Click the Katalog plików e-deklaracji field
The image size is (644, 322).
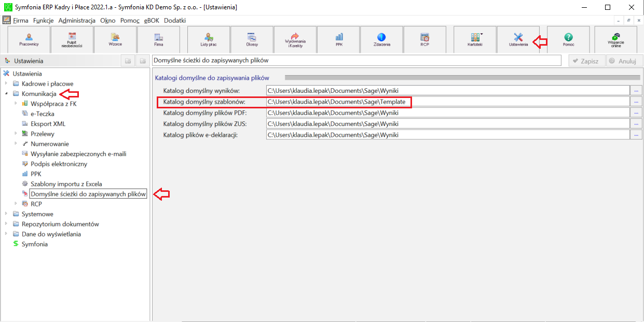[447, 134]
